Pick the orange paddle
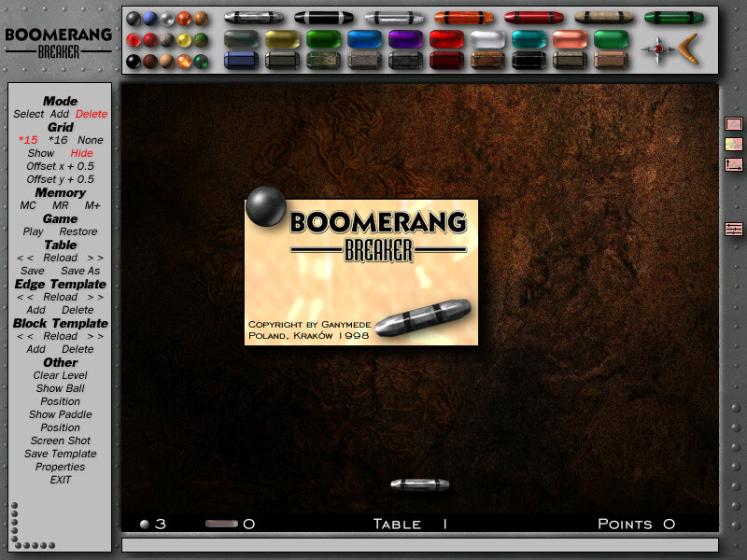This screenshot has width=747, height=560. (464, 18)
